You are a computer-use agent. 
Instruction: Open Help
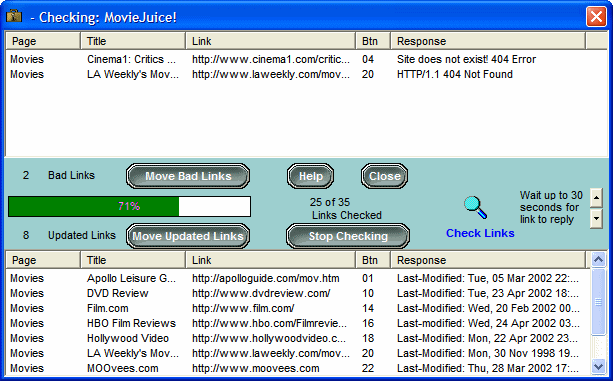(x=310, y=176)
